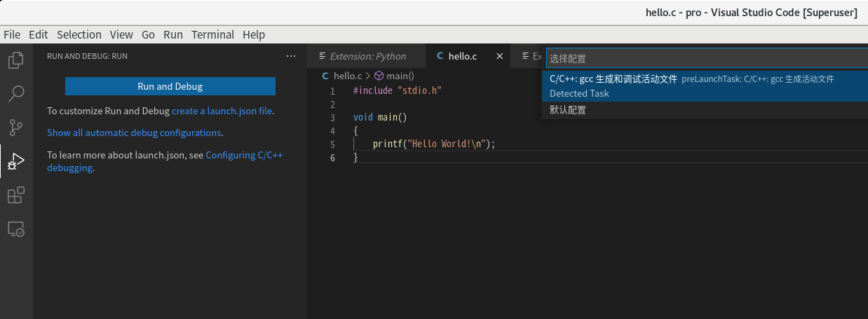Open the Edit menu
The height and width of the screenshot is (319, 868).
click(39, 34)
